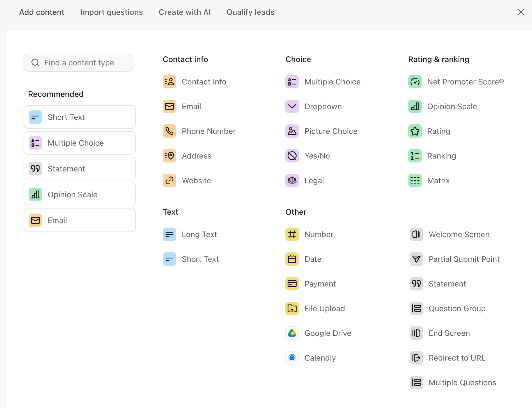Add a Welcome Screen
This screenshot has height=408, width=532.
tap(450, 234)
